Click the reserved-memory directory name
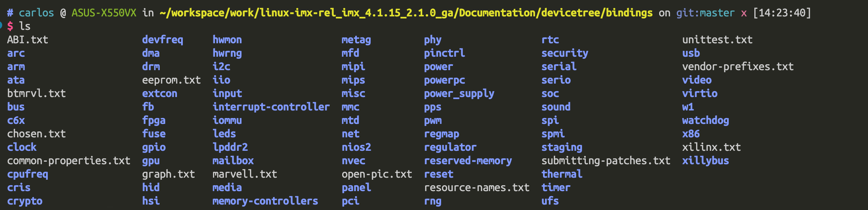This screenshot has width=868, height=210. click(468, 160)
